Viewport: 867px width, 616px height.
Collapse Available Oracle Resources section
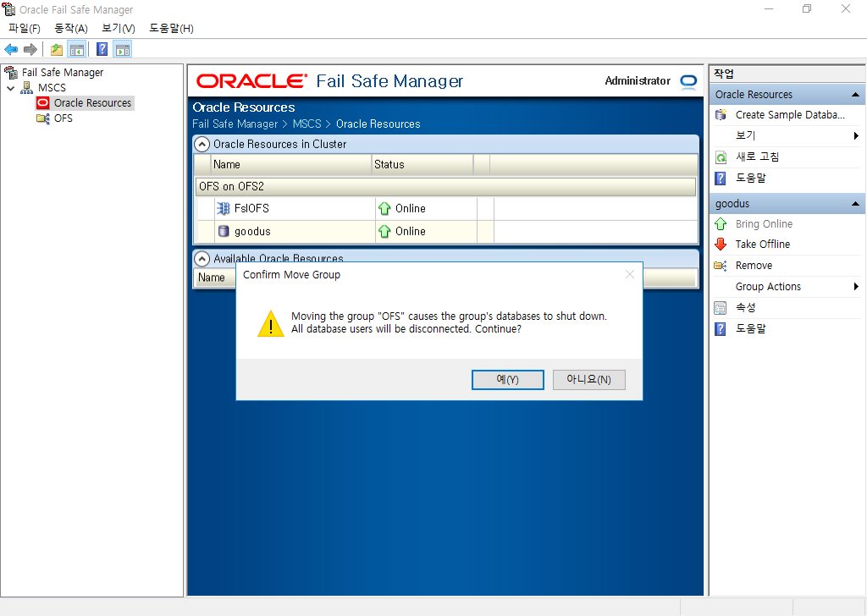(x=202, y=259)
